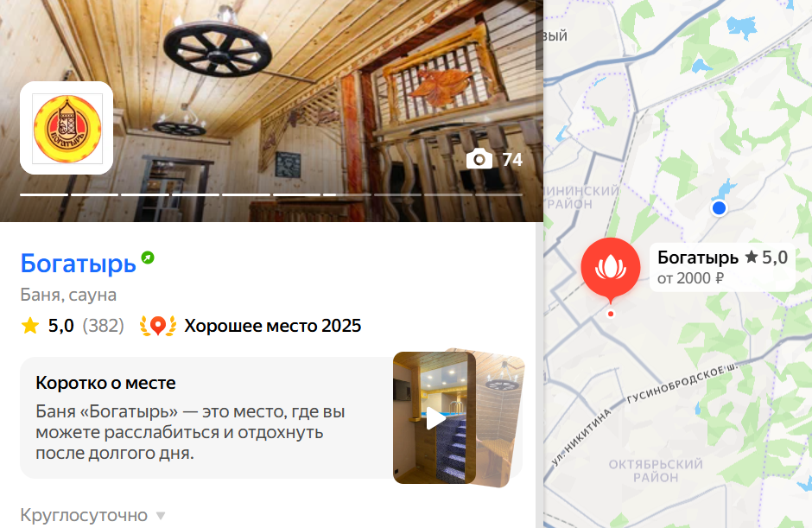Jump to the last photo progress segment
Viewport: 812px width, 528px height.
point(498,194)
